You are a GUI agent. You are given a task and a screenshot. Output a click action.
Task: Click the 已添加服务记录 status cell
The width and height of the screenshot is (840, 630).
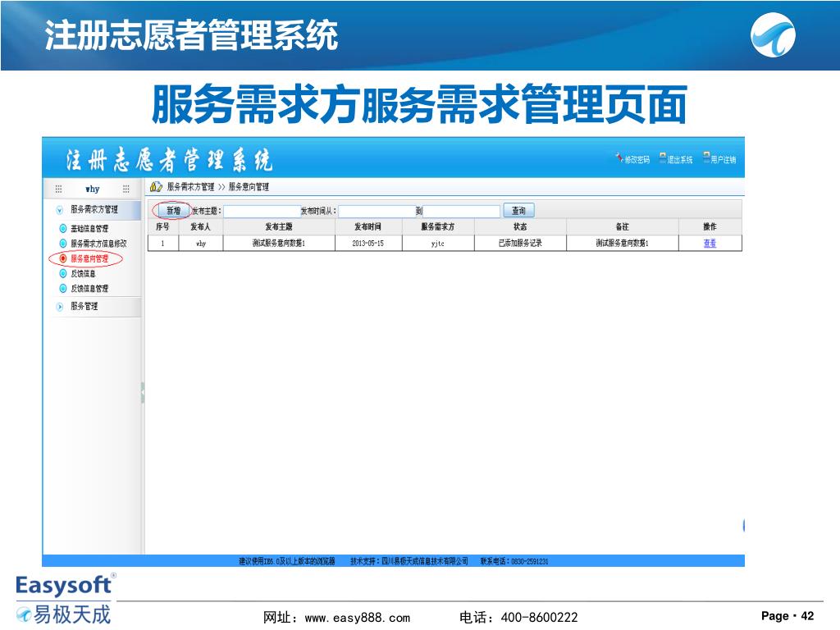[519, 243]
